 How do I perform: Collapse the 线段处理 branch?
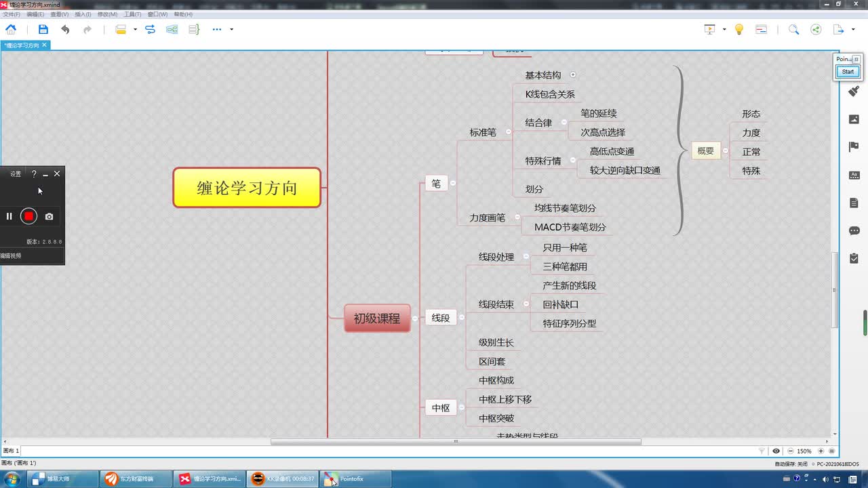pos(526,257)
